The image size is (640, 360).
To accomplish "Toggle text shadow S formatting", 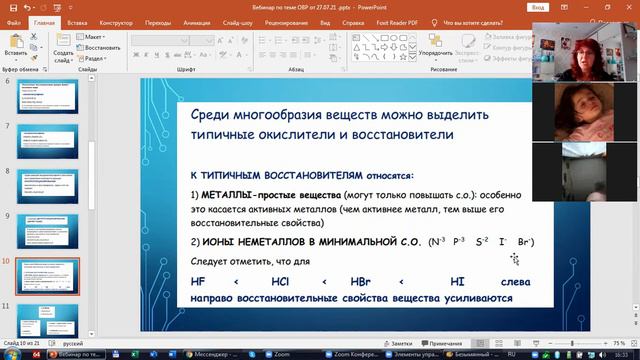I will (x=167, y=54).
